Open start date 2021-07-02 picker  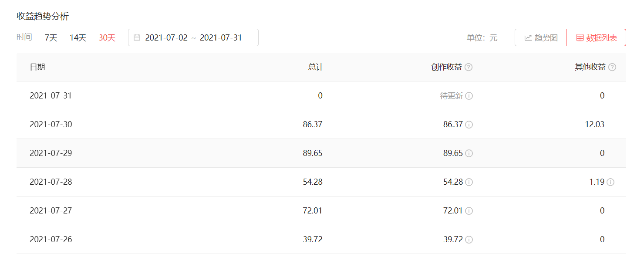pyautogui.click(x=166, y=38)
